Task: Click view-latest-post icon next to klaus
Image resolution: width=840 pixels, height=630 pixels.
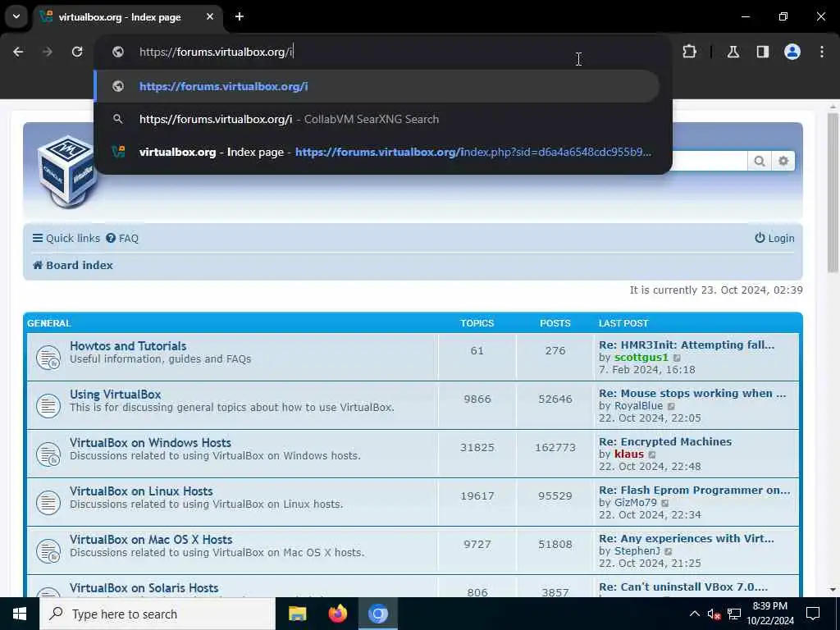Action: tap(652, 454)
